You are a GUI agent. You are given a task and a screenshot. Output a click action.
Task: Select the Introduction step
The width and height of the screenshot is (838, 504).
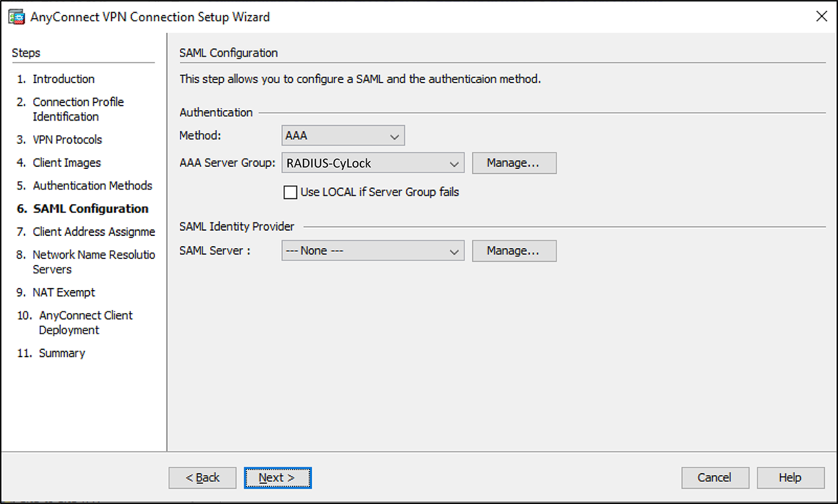tap(63, 79)
